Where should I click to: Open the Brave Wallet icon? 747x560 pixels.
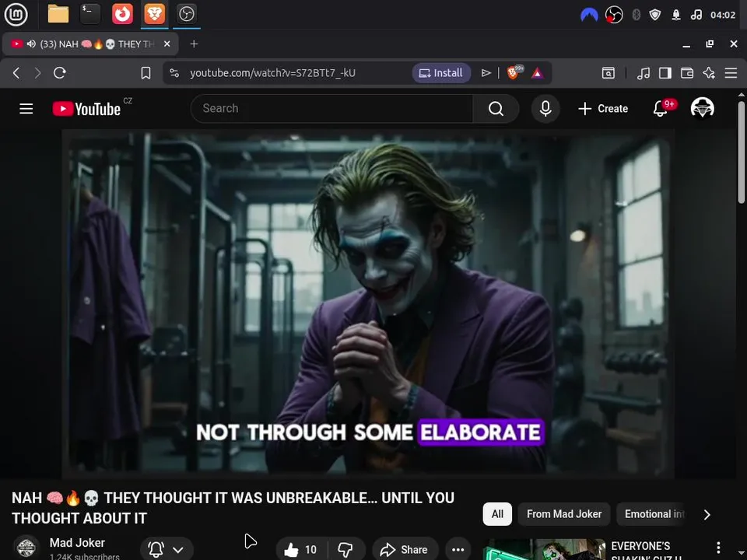coord(687,73)
